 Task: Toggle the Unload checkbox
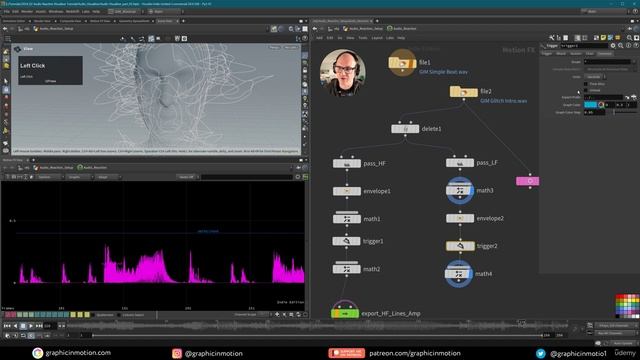tap(586, 90)
